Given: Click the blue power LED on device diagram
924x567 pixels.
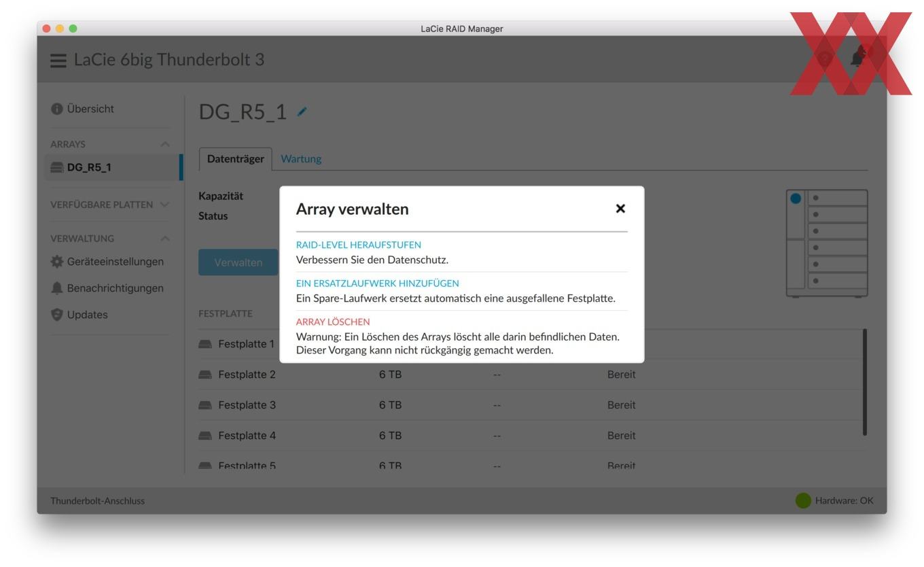Looking at the screenshot, I should [x=796, y=199].
